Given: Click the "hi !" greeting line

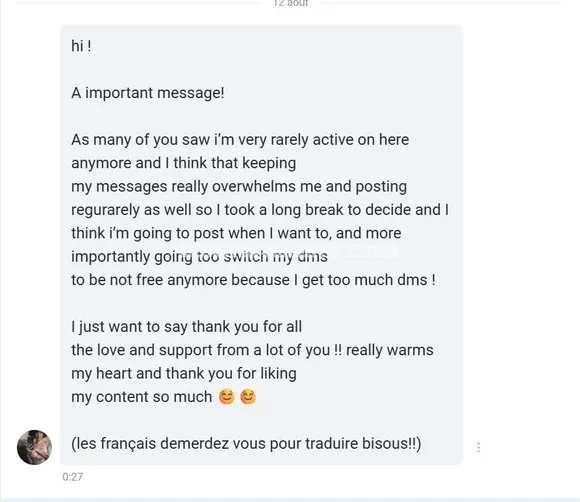Looking at the screenshot, I should [x=81, y=46].
